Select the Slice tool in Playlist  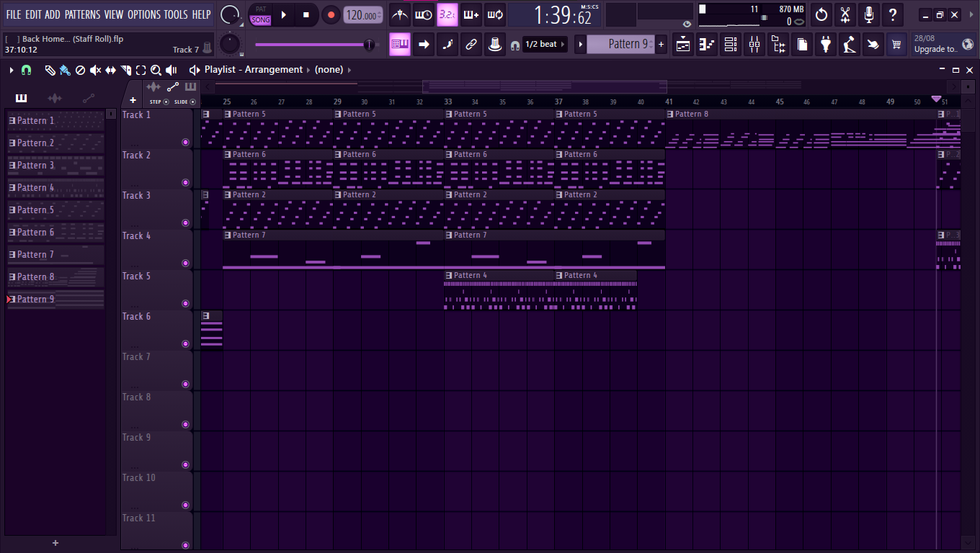pos(125,70)
